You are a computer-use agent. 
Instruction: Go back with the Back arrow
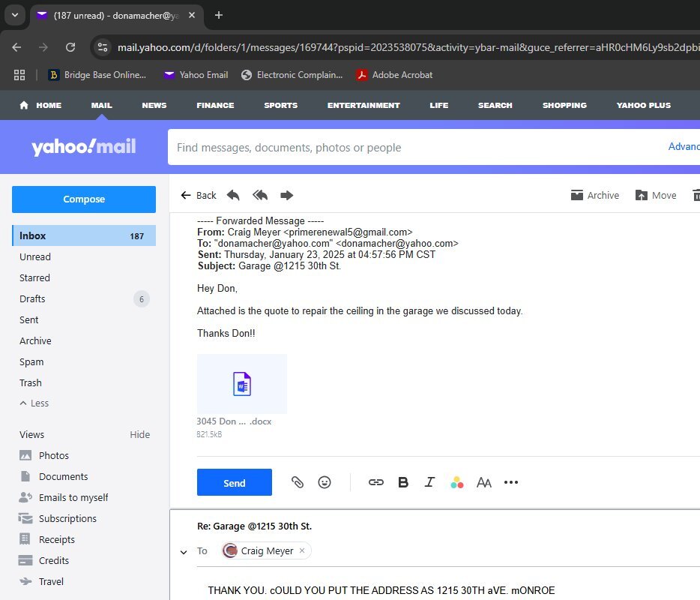click(198, 195)
